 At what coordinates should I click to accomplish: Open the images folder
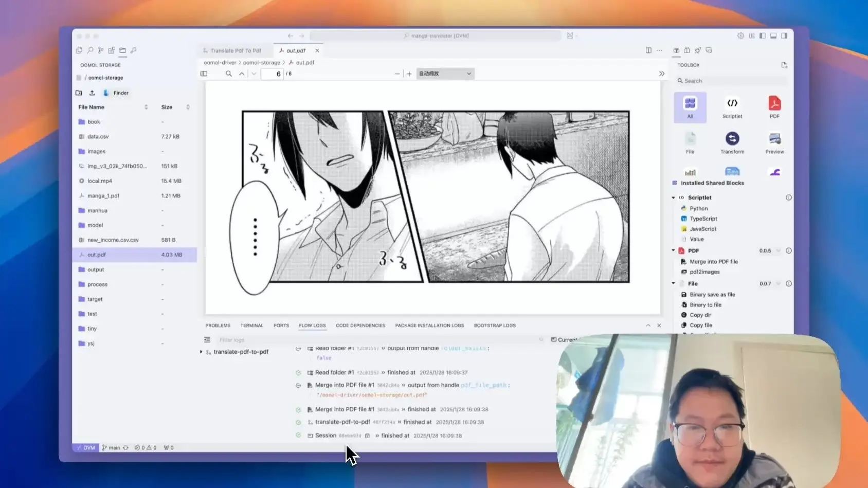(134, 152)
